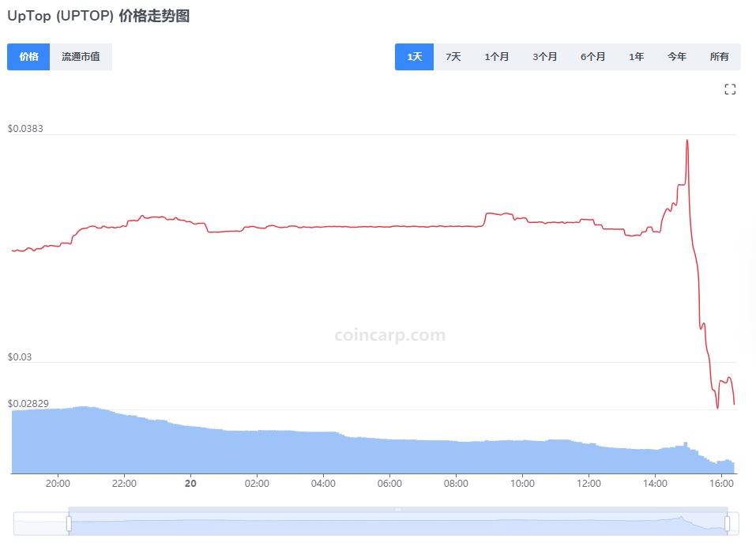Click the price peak spike on the chart
The height and width of the screenshot is (543, 756).
686,141
